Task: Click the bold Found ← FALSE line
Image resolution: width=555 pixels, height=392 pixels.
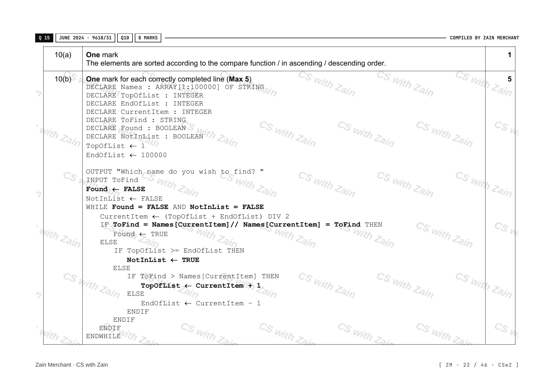Action: click(116, 189)
